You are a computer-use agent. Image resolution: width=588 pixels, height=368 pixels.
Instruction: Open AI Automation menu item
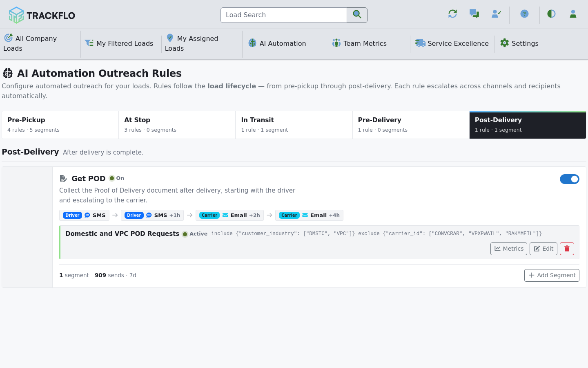(277, 43)
